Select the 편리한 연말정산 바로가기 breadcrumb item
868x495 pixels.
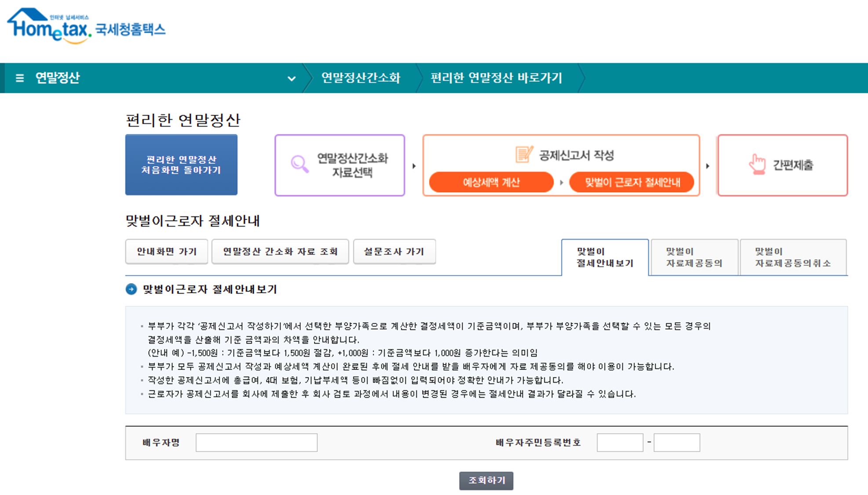tap(496, 78)
